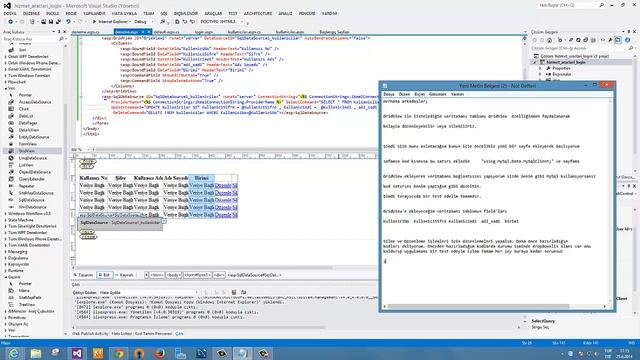Select the ObjectDataSource toolbox item
This screenshot has height=360, width=640.
(35, 172)
